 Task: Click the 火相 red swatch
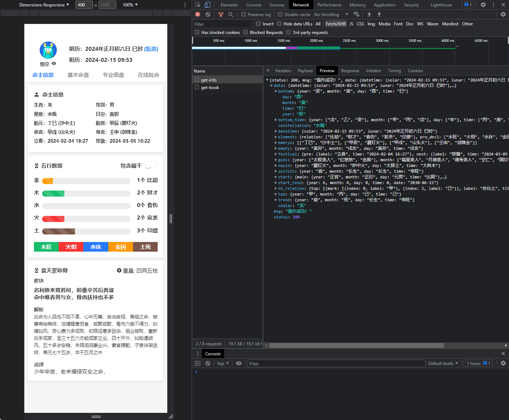click(71, 247)
